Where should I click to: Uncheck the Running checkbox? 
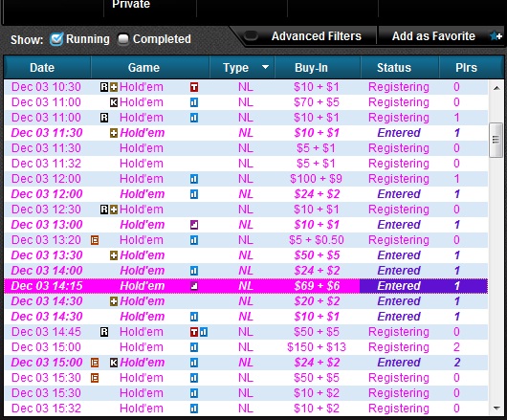tap(56, 39)
